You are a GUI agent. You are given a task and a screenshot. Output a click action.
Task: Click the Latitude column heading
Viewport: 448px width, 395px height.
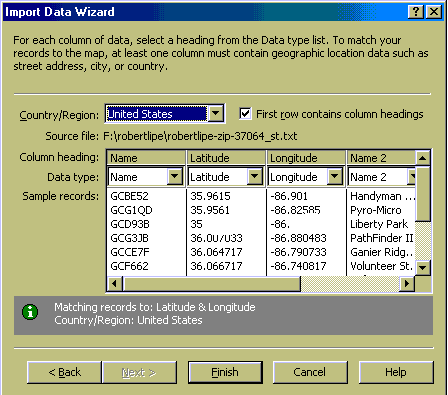coord(226,158)
